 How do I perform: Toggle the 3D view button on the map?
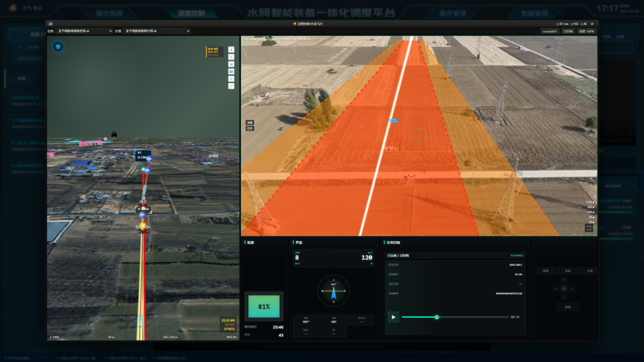[231, 72]
